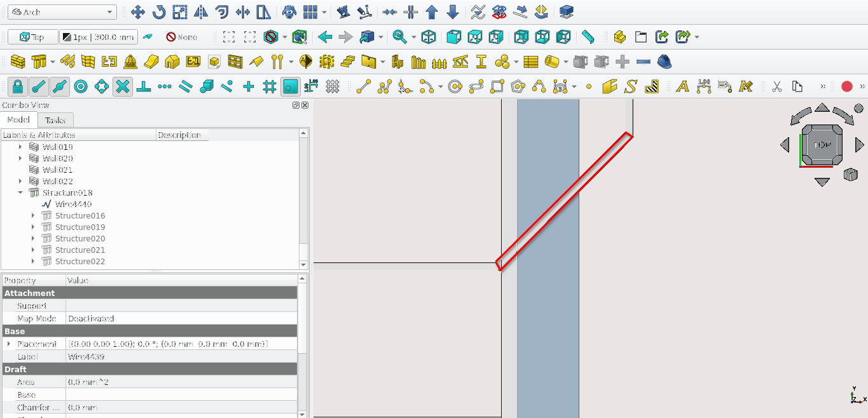Select the Arch Wall tool
This screenshot has width=868, height=418.
(x=18, y=62)
